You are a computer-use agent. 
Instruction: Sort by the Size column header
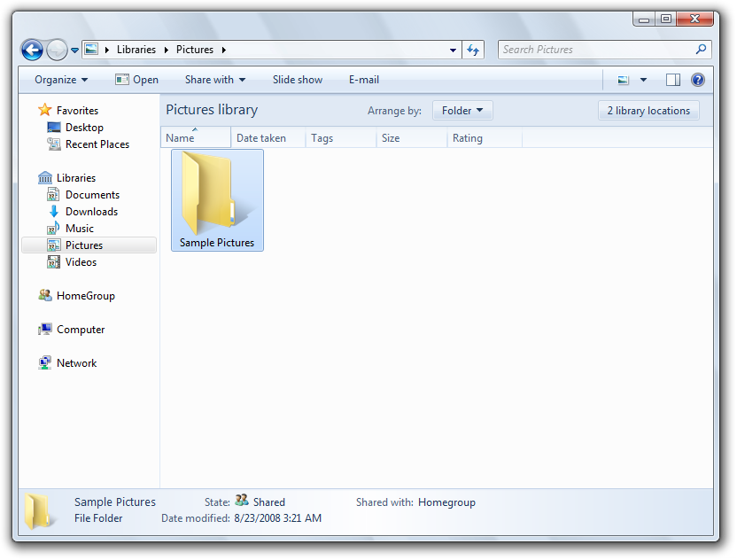pyautogui.click(x=412, y=137)
